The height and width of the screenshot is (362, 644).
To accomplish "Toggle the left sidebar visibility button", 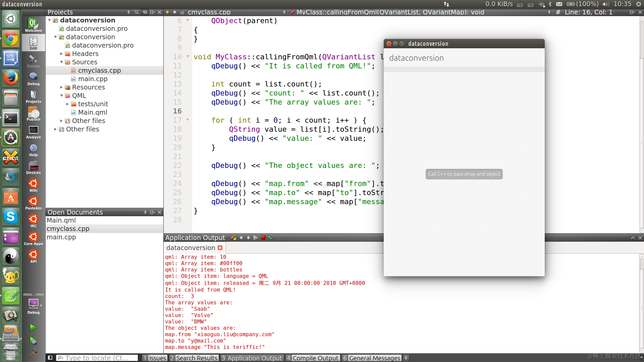I will coord(50,358).
